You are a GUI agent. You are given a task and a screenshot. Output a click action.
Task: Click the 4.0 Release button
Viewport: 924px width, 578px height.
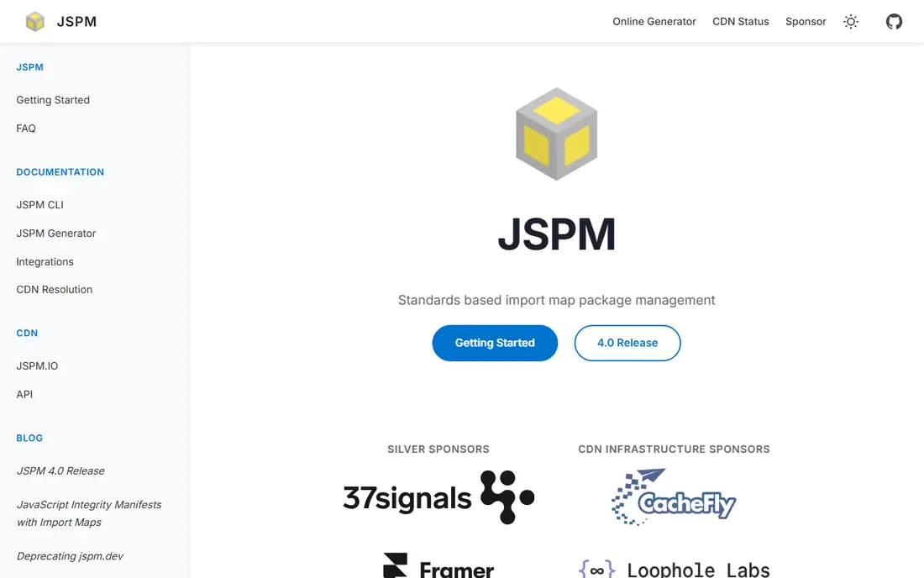[x=627, y=343]
